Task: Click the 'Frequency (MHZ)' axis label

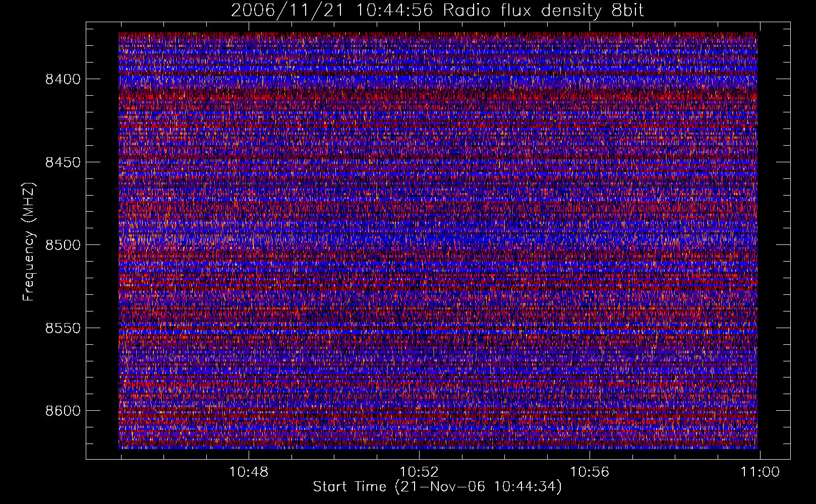Action: click(x=29, y=242)
